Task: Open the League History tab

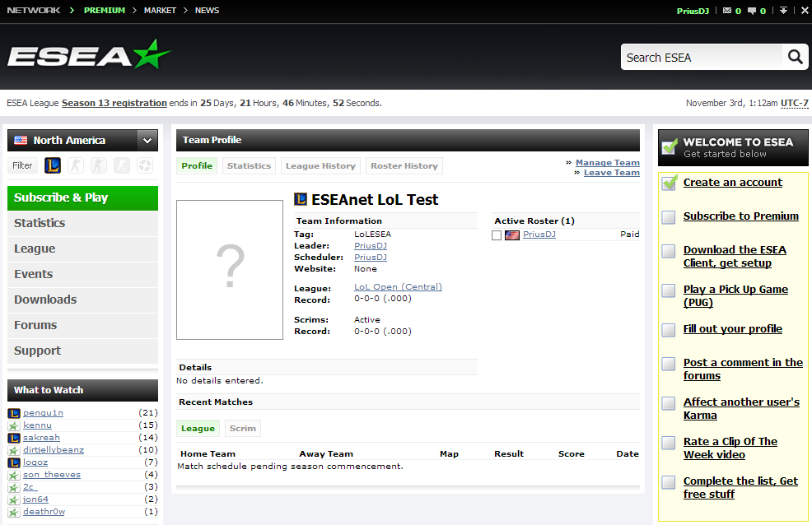Action: (320, 166)
